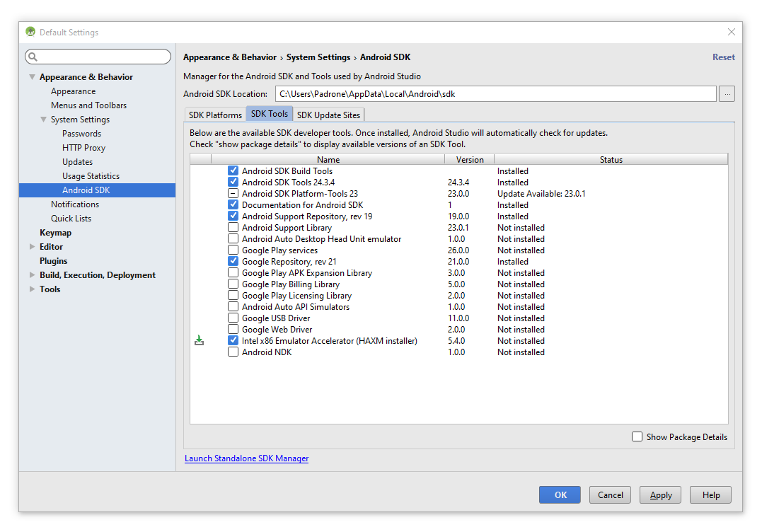762x532 pixels.
Task: Click version '5.4.0' for HAXM installer
Action: 456,340
